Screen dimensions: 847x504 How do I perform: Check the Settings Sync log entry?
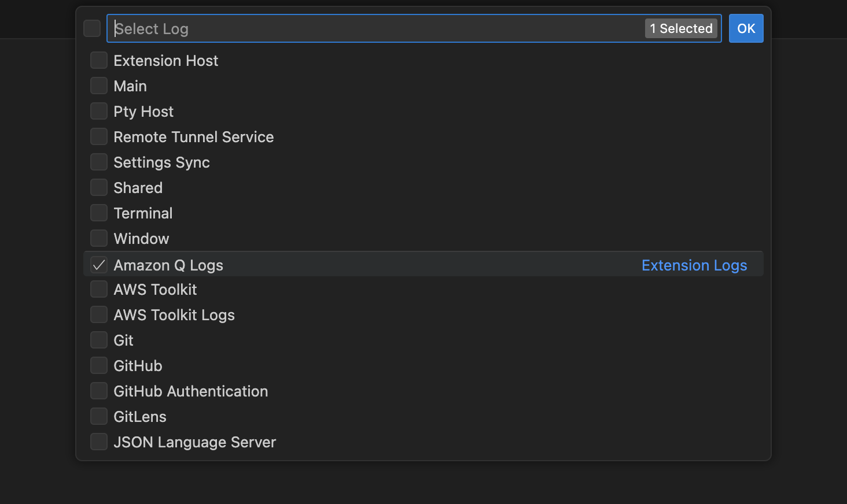pyautogui.click(x=99, y=162)
